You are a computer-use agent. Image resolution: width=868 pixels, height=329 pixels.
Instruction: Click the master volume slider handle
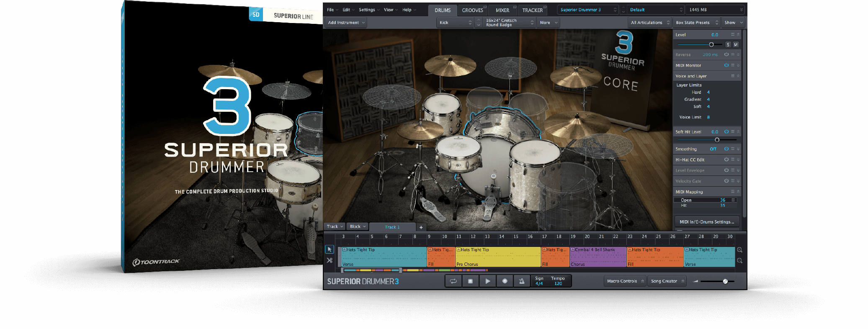[725, 281]
